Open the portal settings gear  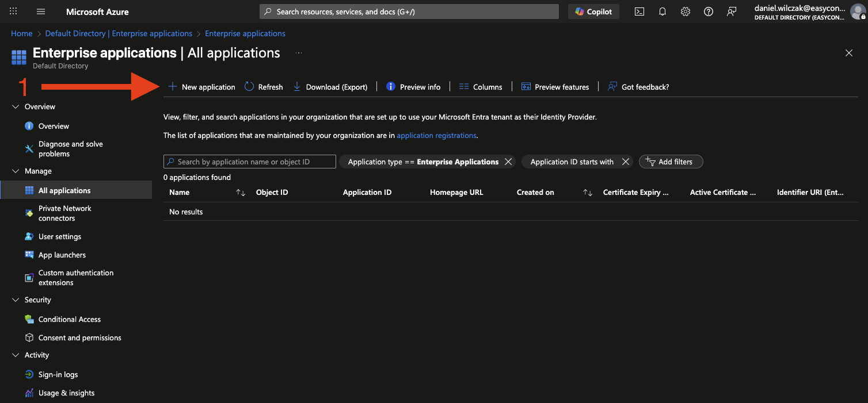pos(685,11)
